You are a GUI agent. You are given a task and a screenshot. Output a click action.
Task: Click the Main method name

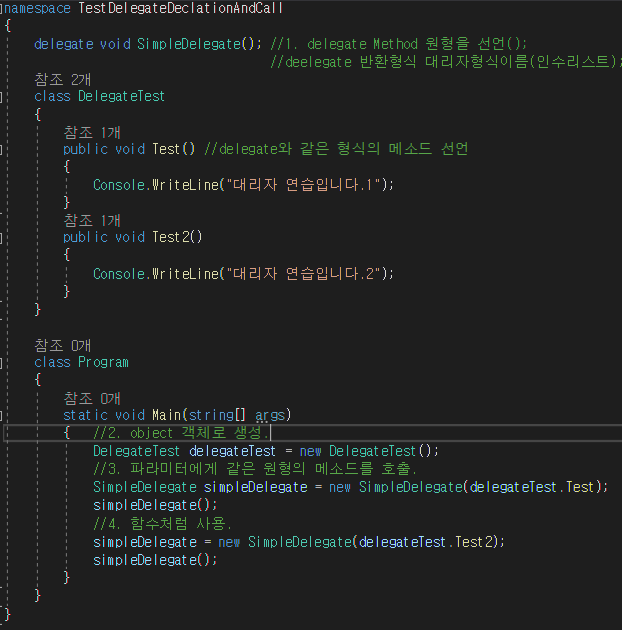[x=167, y=415]
